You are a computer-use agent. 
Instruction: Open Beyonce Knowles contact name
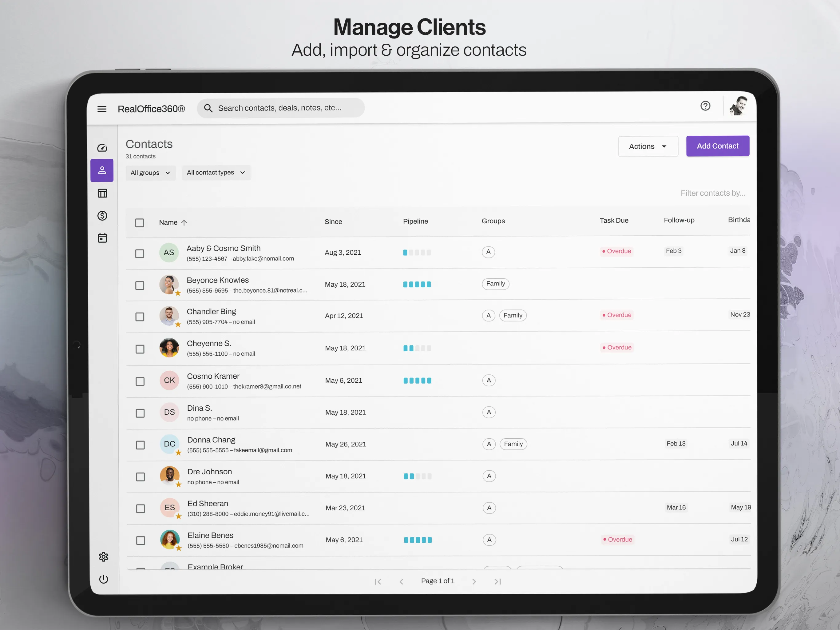[218, 281]
